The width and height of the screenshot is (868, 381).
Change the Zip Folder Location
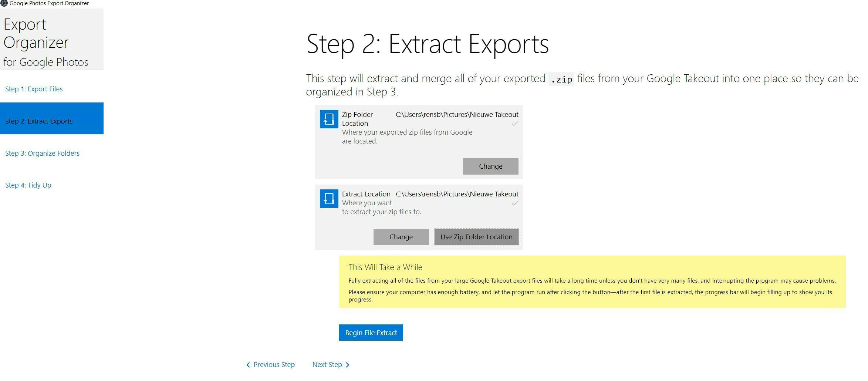[x=490, y=166]
